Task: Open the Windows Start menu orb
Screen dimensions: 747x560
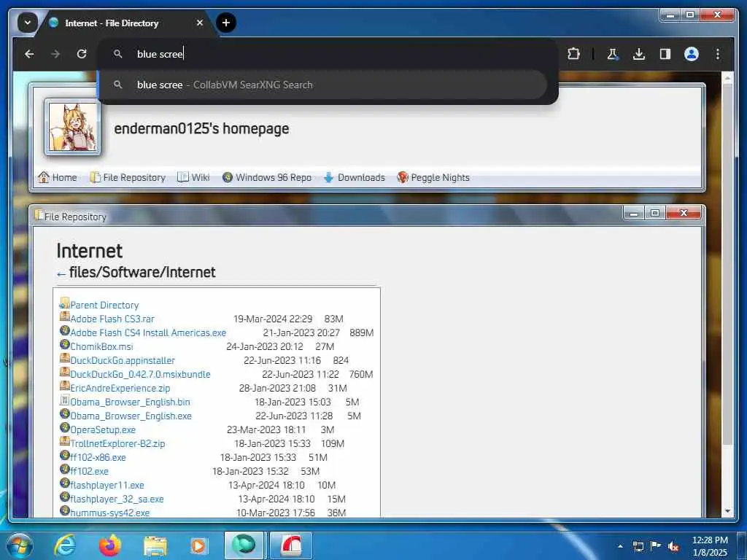Action: 19,545
